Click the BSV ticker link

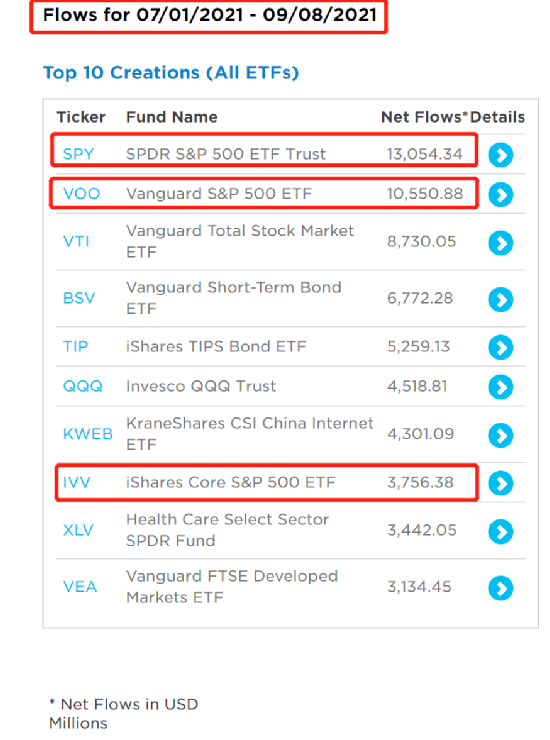[x=79, y=298]
